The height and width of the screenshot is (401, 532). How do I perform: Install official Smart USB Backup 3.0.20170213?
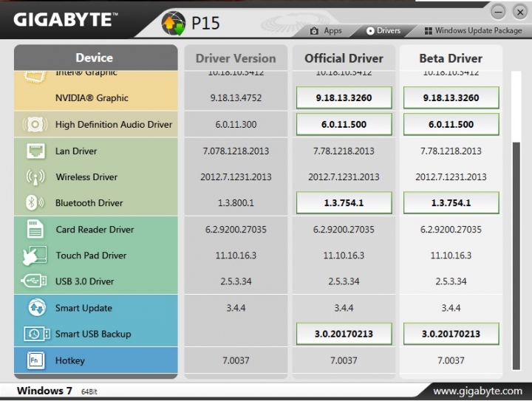coord(344,334)
